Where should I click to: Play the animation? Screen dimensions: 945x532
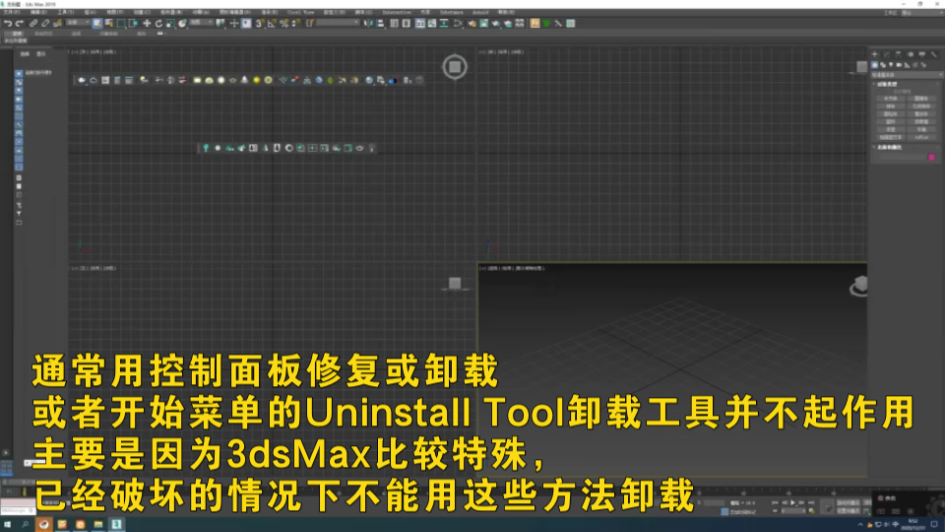pyautogui.click(x=793, y=502)
